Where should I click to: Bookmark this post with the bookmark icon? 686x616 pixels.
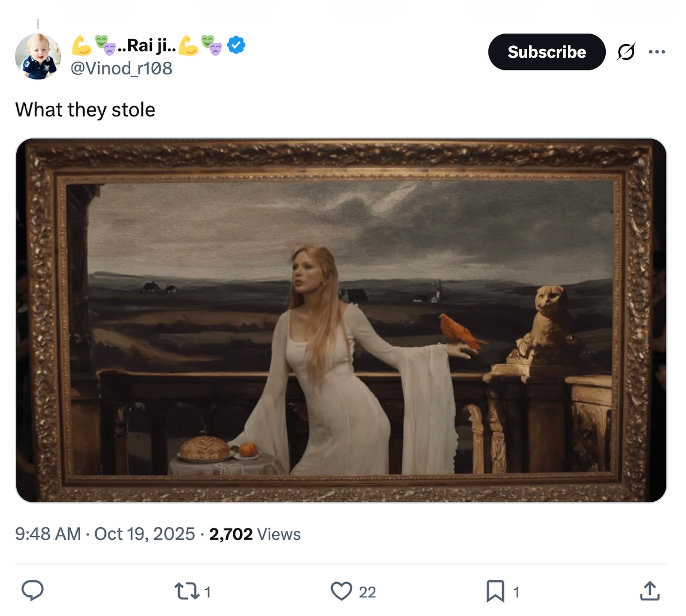[495, 591]
